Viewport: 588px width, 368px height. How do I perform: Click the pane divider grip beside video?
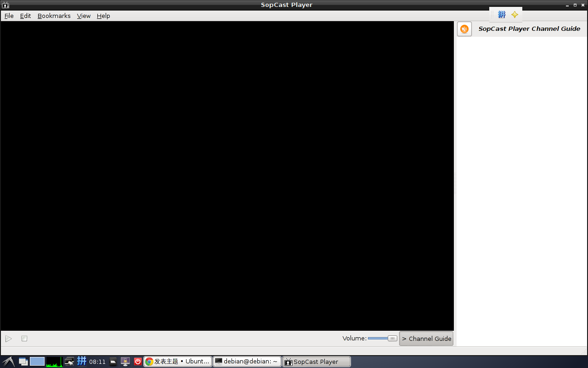tap(455, 184)
